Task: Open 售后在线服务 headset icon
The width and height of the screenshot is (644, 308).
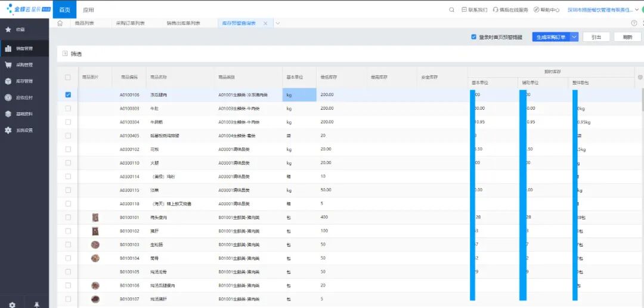Action: [496, 10]
